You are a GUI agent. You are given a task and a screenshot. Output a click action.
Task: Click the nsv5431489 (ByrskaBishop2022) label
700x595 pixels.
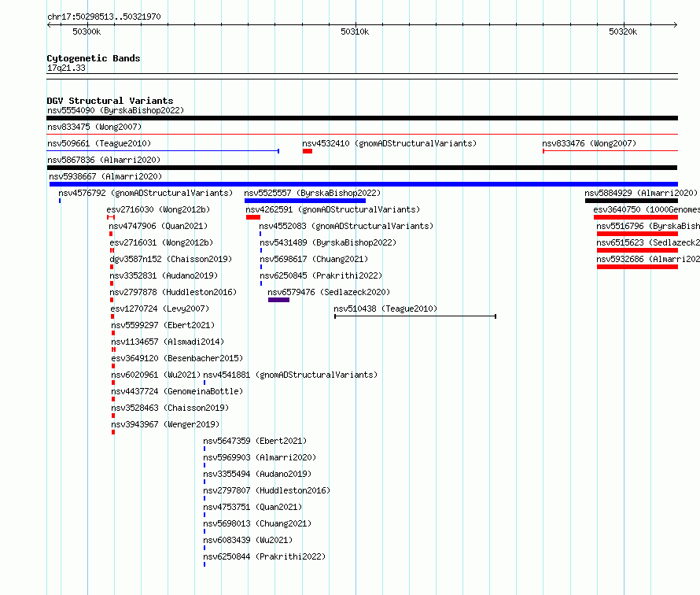click(328, 242)
